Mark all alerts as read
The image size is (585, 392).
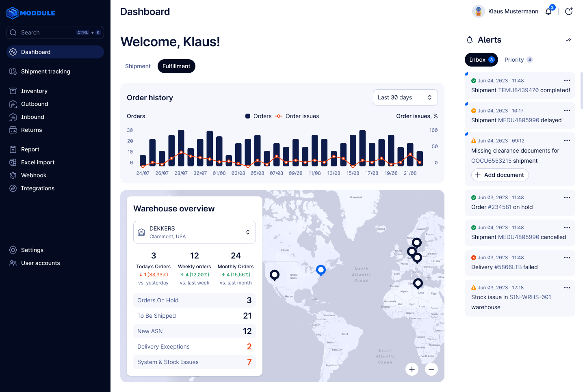tap(569, 40)
